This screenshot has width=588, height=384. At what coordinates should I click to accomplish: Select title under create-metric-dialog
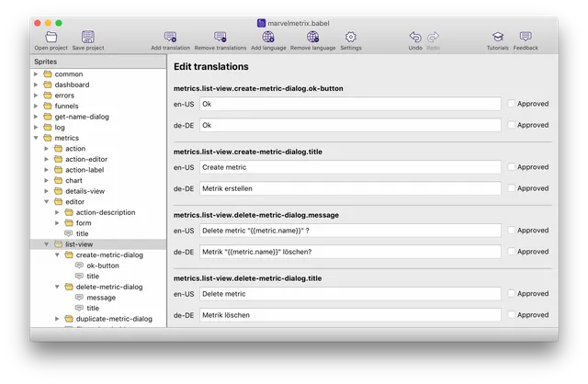98,276
